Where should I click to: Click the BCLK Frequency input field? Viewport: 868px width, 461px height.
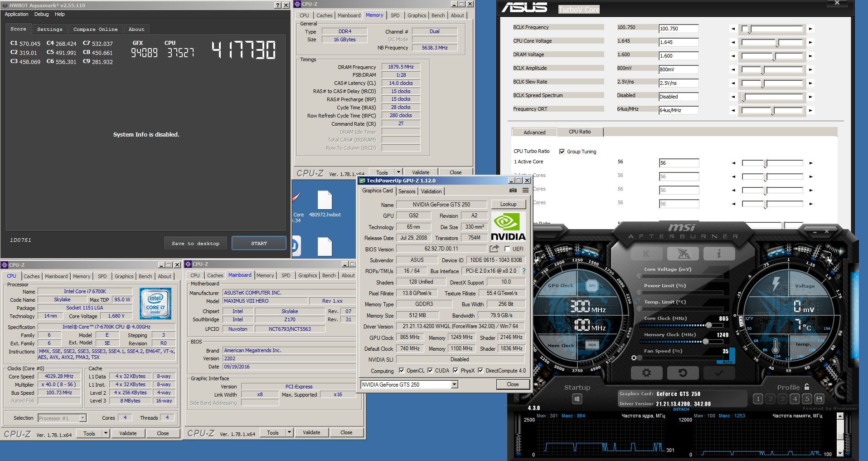click(679, 29)
